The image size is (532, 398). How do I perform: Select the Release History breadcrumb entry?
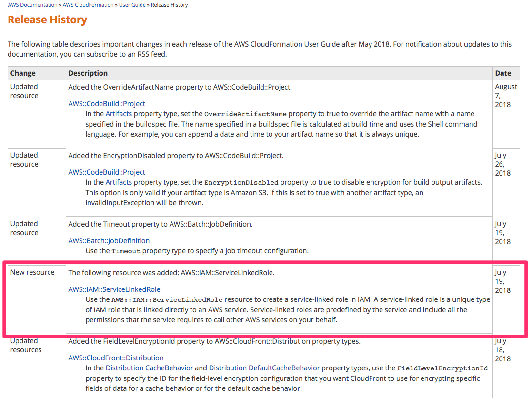169,4
